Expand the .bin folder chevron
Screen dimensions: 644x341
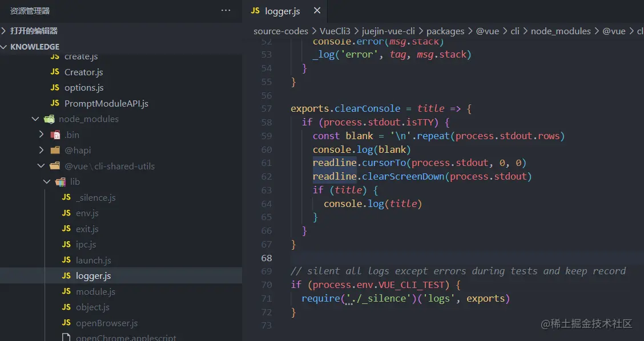click(x=41, y=135)
